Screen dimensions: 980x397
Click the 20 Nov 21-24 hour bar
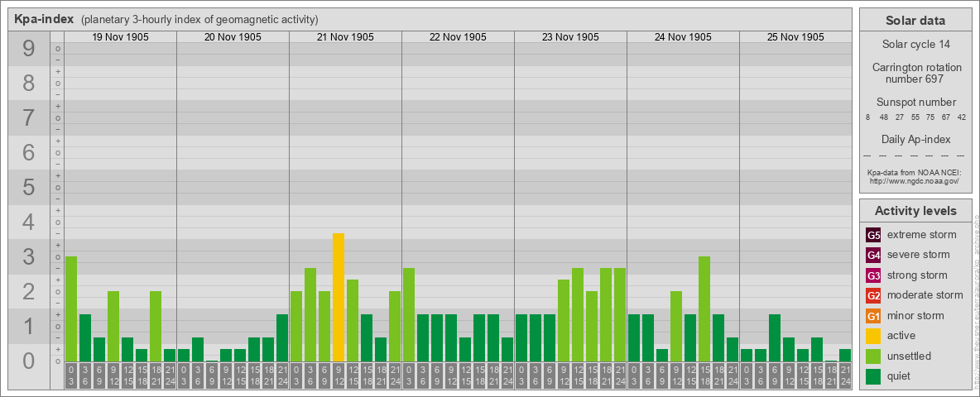[282, 337]
